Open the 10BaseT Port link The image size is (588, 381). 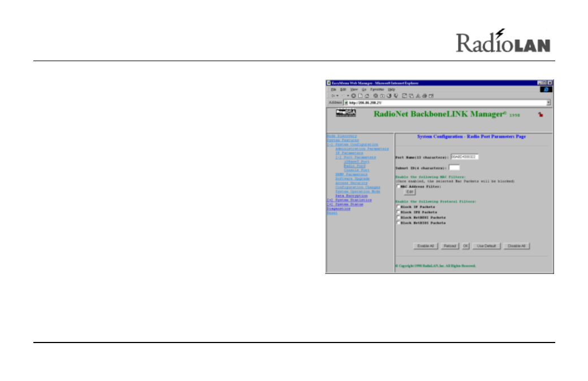pos(357,162)
